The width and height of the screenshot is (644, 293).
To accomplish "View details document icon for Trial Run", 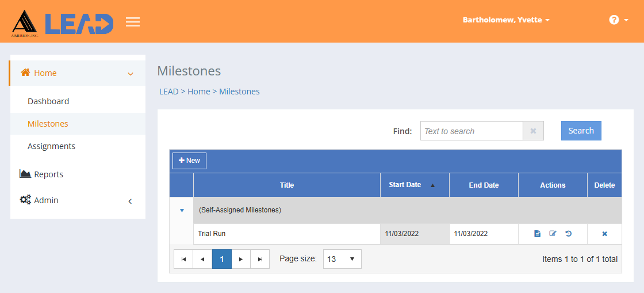I will 537,234.
